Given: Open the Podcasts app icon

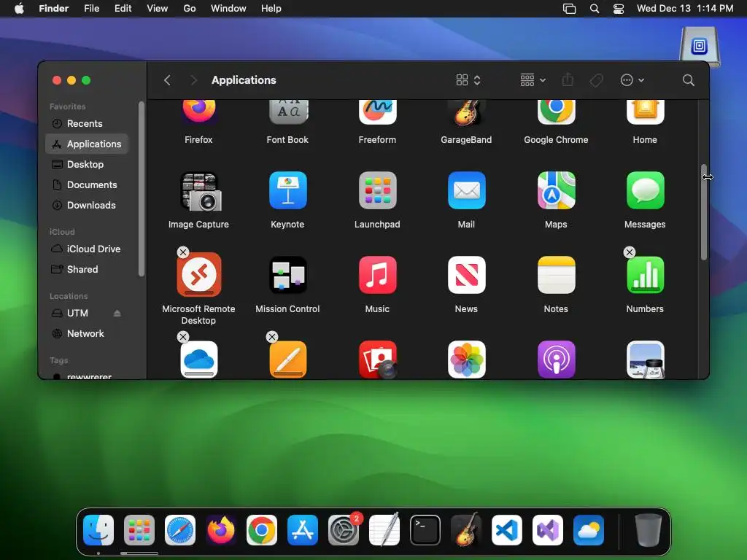Looking at the screenshot, I should pos(556,359).
